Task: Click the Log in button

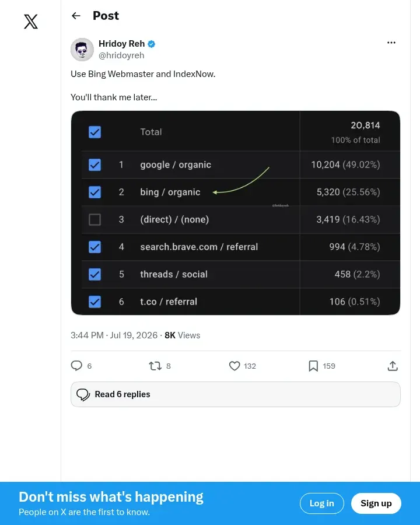Action: 321,503
